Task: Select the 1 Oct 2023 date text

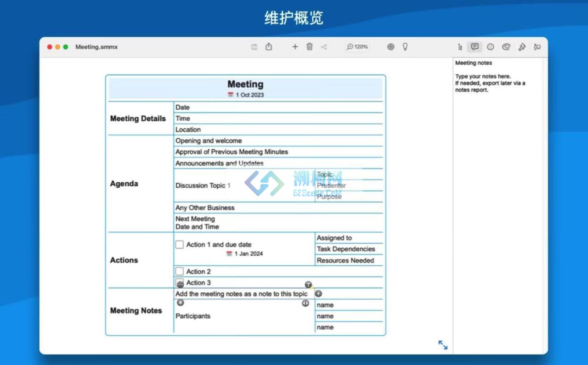Action: 250,95
